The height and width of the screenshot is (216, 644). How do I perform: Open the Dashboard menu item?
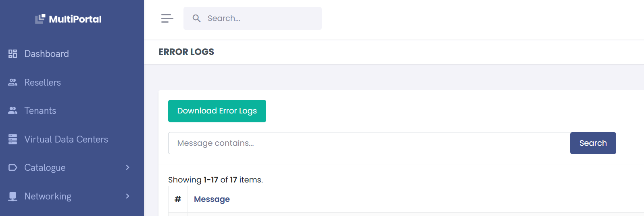point(46,54)
